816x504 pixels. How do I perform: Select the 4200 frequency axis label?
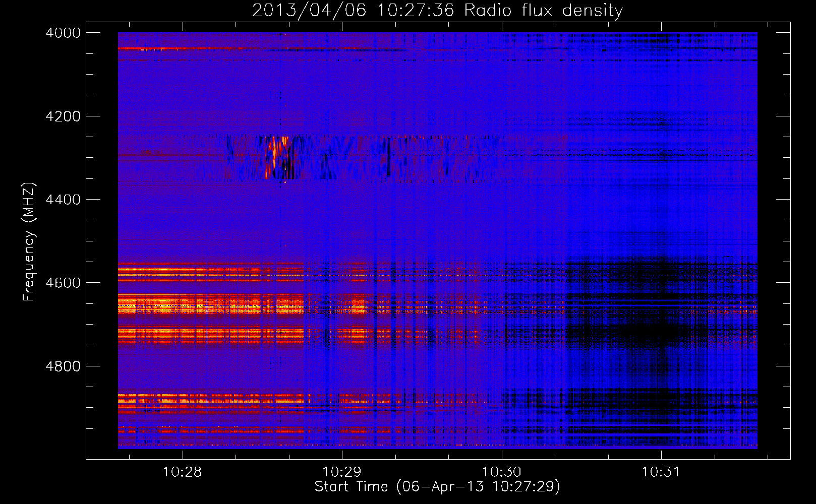point(63,116)
